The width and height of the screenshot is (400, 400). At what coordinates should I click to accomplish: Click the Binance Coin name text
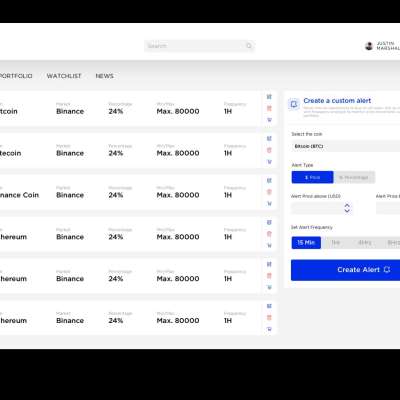(x=19, y=195)
